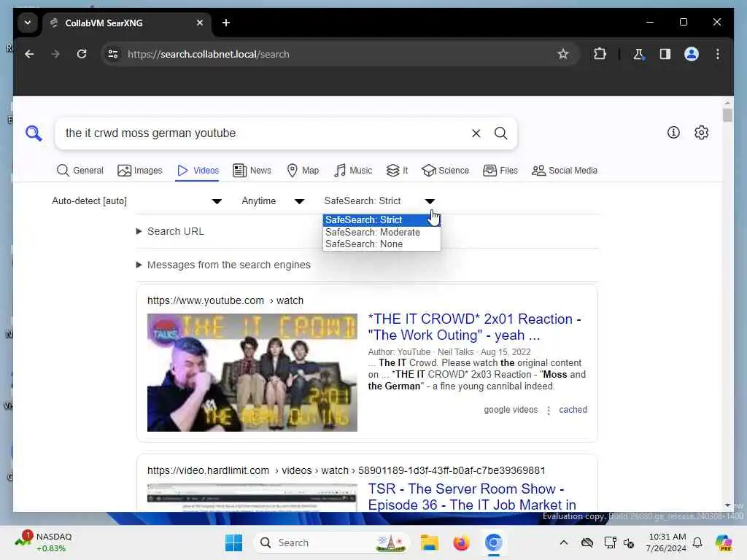Screen dimensions: 747x560
Task: Click the browser address bar URL
Action: click(208, 54)
